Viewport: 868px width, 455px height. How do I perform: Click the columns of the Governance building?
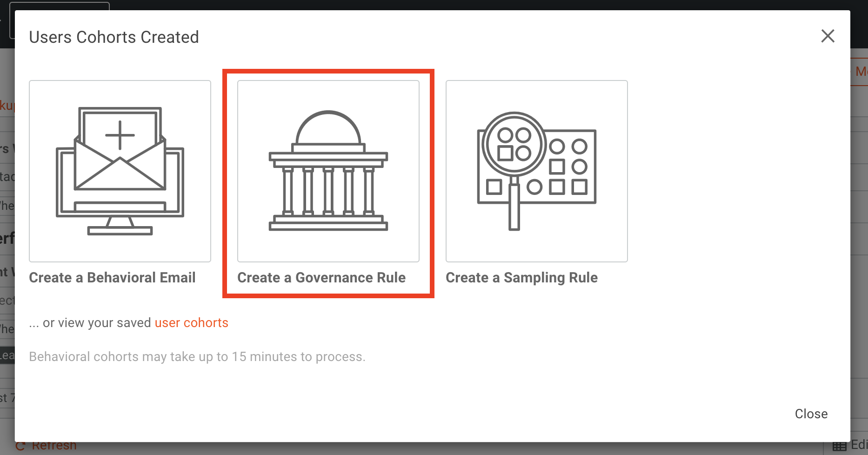coord(328,191)
